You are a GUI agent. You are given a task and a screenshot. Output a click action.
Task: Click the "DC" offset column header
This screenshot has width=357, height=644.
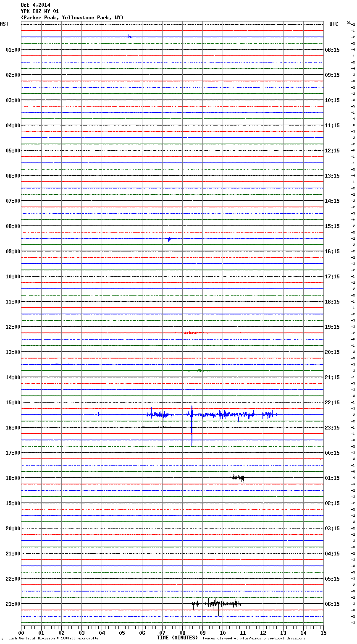click(x=349, y=23)
